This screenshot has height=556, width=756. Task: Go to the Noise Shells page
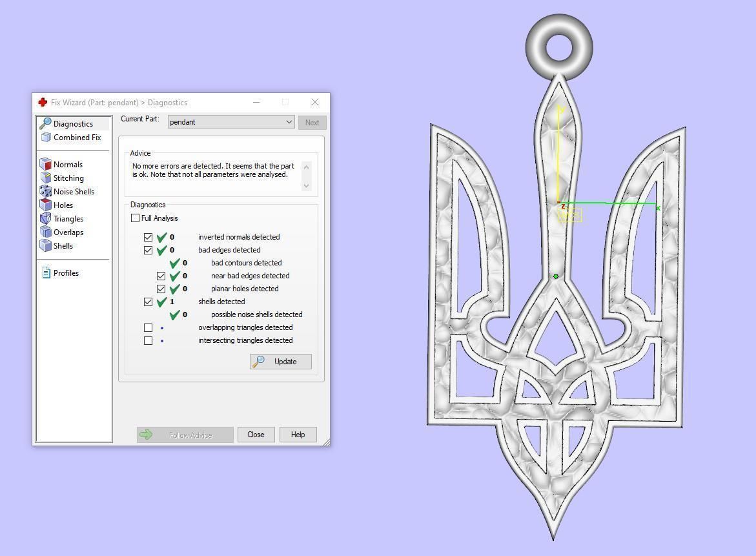[x=74, y=191]
